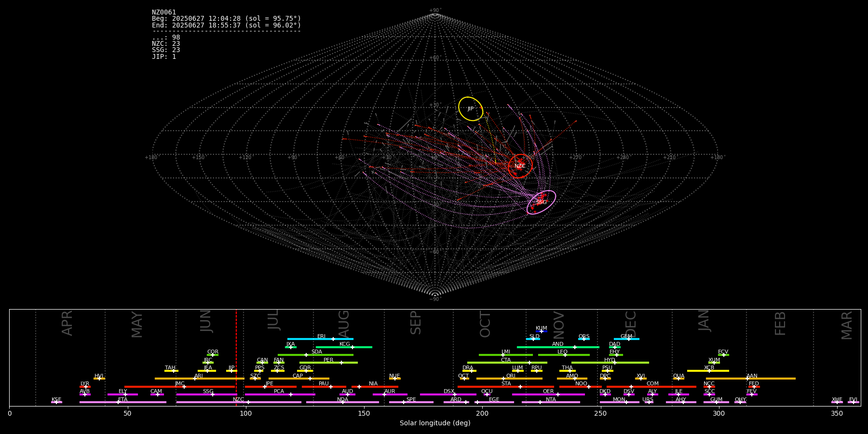
Task: Click the NTA pink shower bar
Action: point(551,402)
